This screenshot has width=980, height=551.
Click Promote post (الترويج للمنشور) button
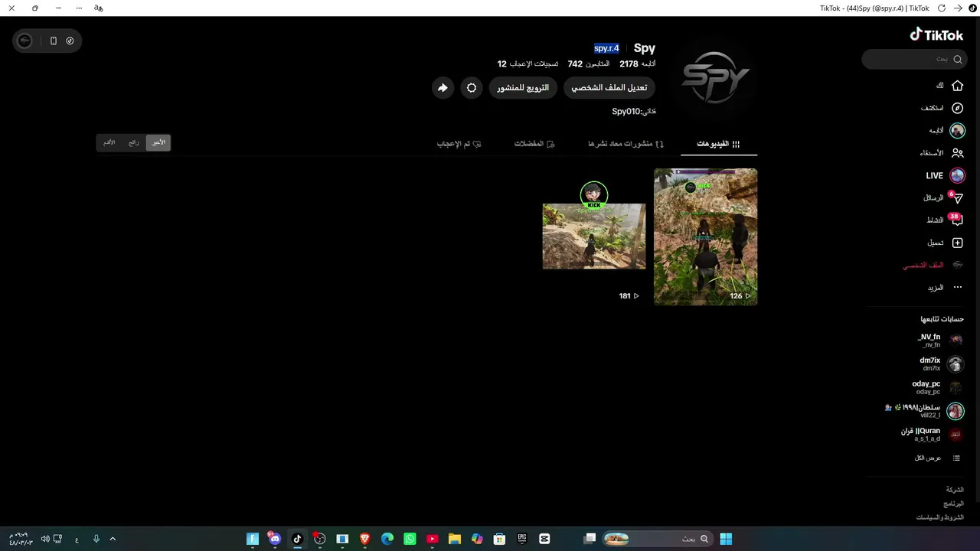[523, 88]
